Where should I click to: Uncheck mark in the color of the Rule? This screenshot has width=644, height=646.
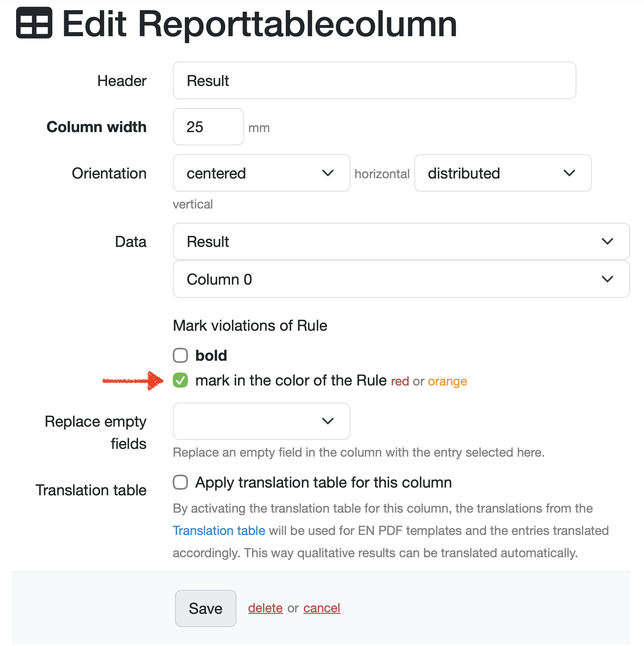[180, 381]
